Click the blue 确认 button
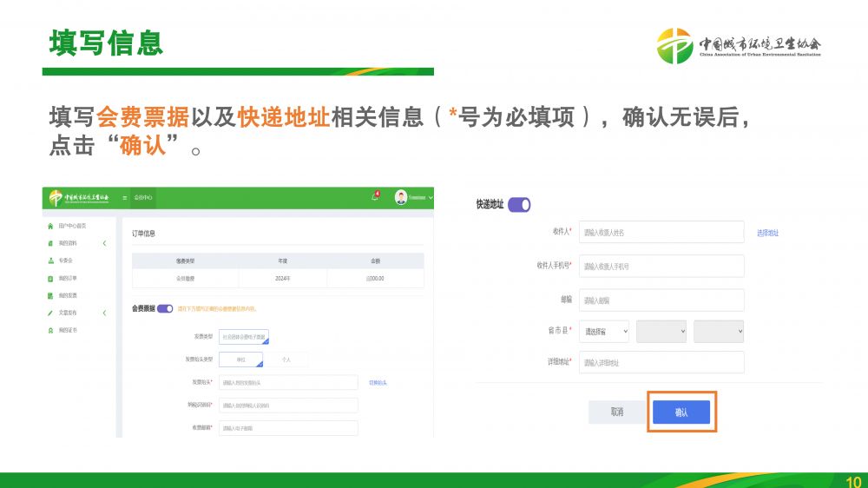The width and height of the screenshot is (868, 488). [681, 412]
